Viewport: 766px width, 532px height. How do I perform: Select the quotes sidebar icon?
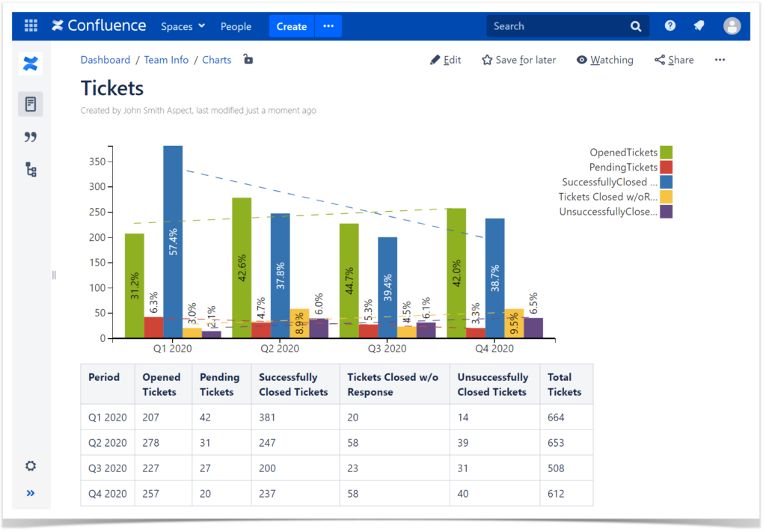click(30, 137)
